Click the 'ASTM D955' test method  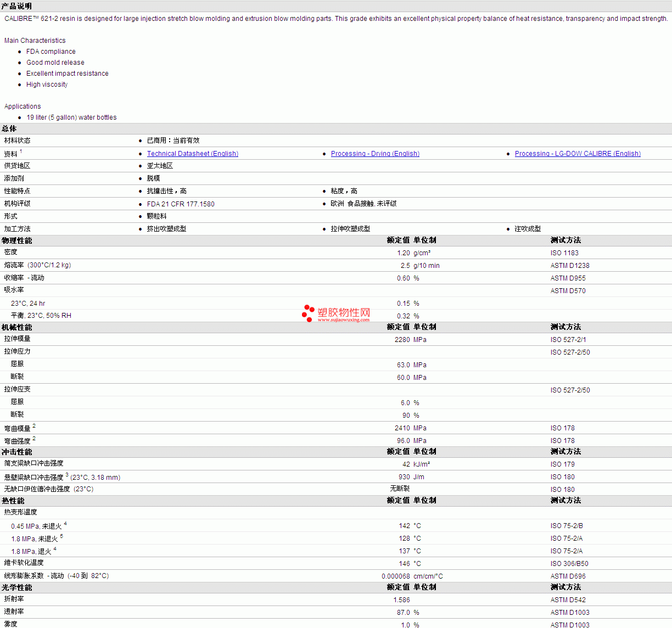pos(568,278)
